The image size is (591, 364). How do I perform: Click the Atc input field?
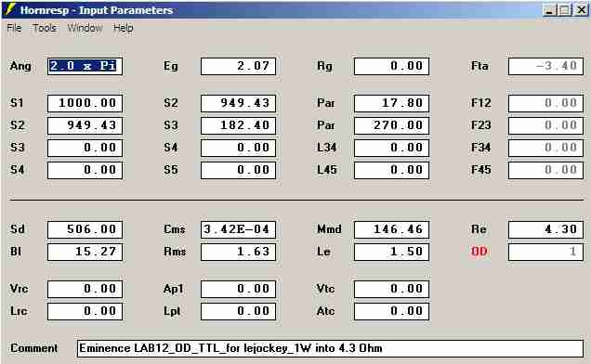(391, 311)
